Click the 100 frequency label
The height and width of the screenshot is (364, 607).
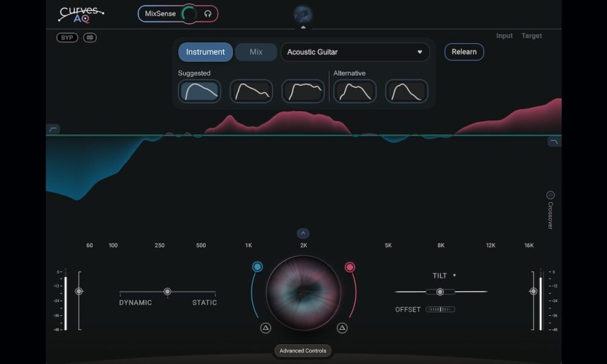coord(113,245)
